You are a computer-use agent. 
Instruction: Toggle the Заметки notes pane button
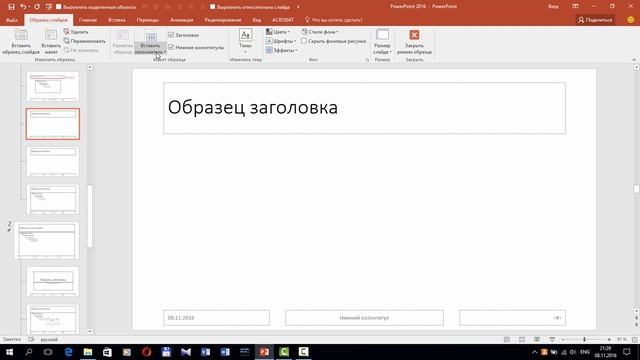(12, 339)
